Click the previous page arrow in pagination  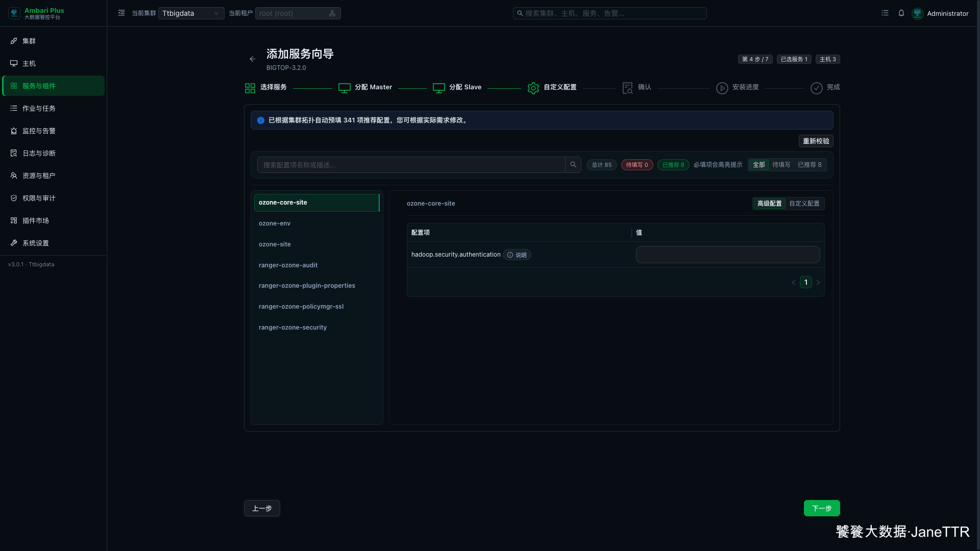pos(794,283)
